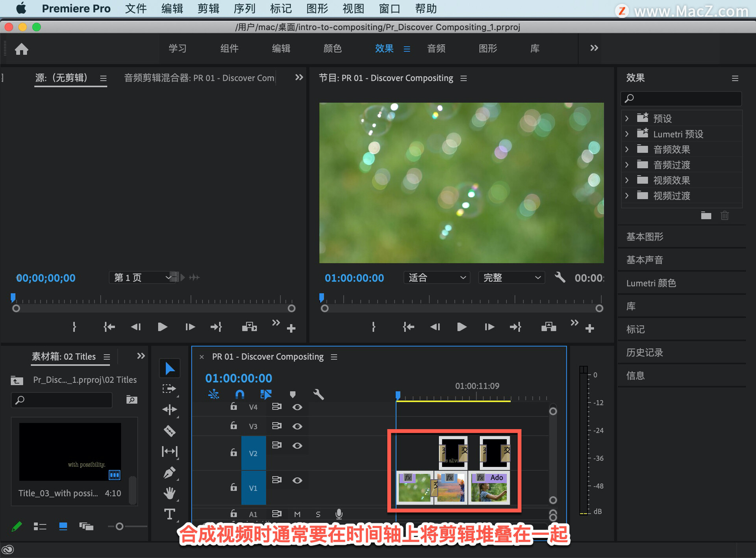This screenshot has height=558, width=756.
Task: Toggle snap in timeline
Action: coord(240,394)
